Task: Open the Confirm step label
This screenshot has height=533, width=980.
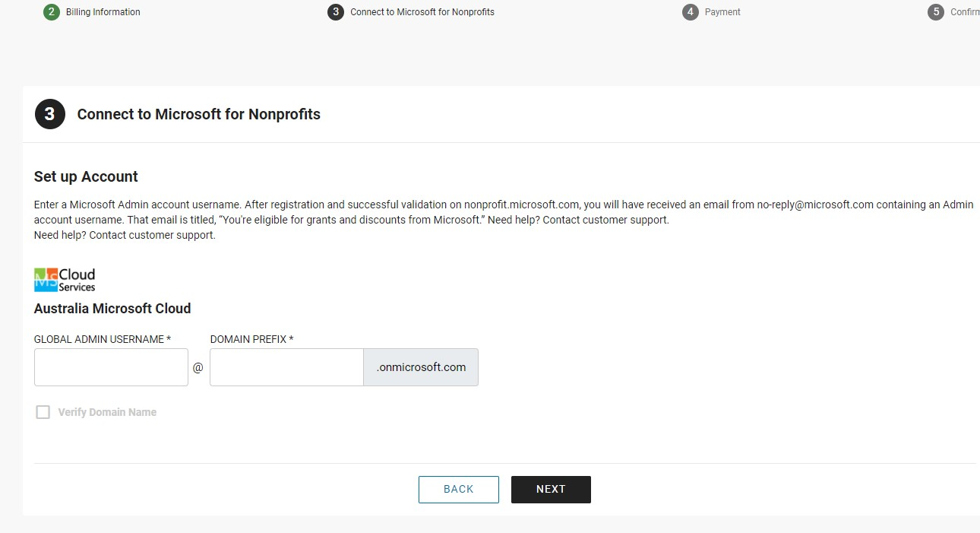Action: tap(965, 12)
